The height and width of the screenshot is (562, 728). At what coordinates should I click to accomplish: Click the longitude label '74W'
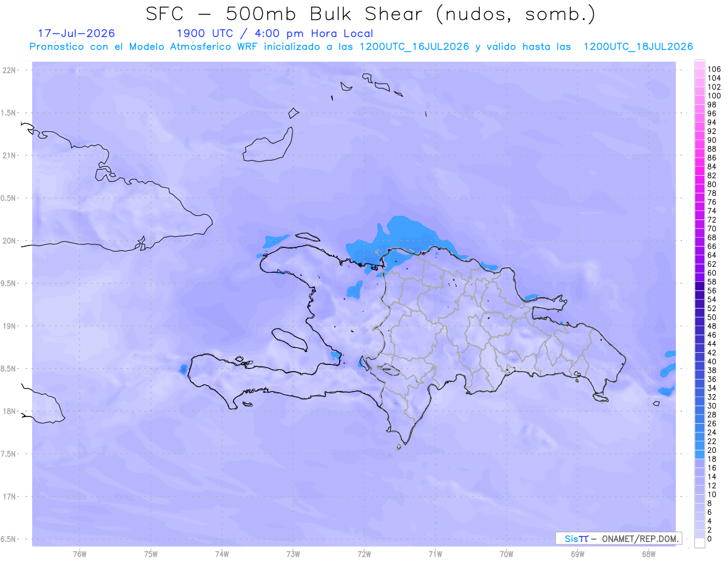point(222,554)
